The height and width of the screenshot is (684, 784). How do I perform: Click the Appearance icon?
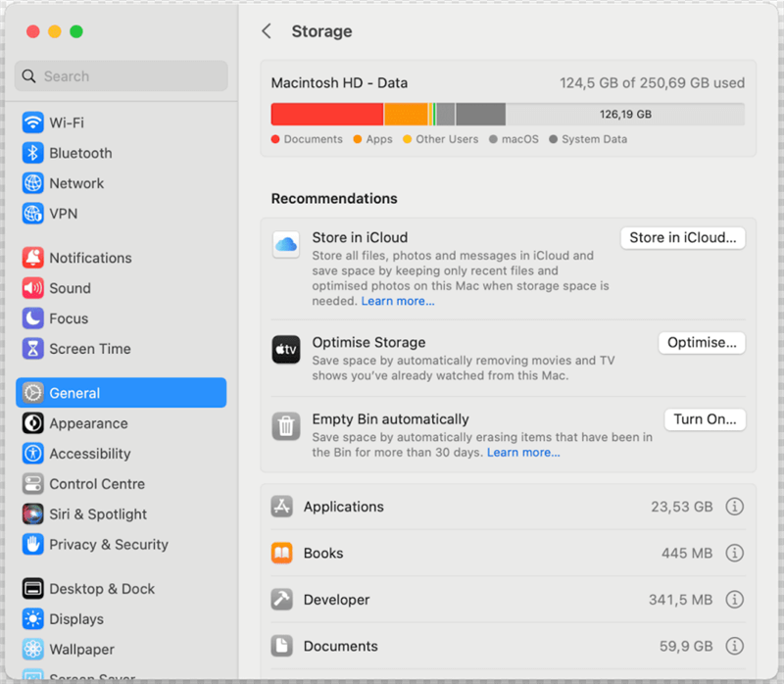33,423
